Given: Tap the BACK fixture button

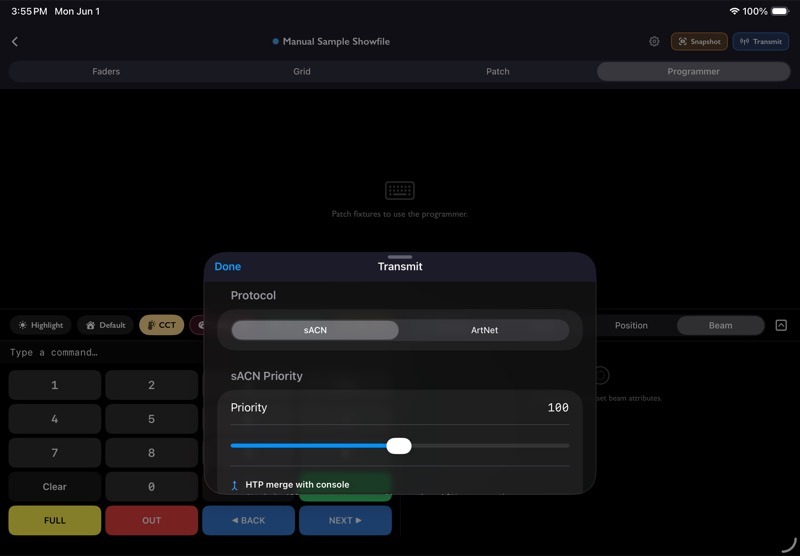Looking at the screenshot, I should [x=248, y=520].
